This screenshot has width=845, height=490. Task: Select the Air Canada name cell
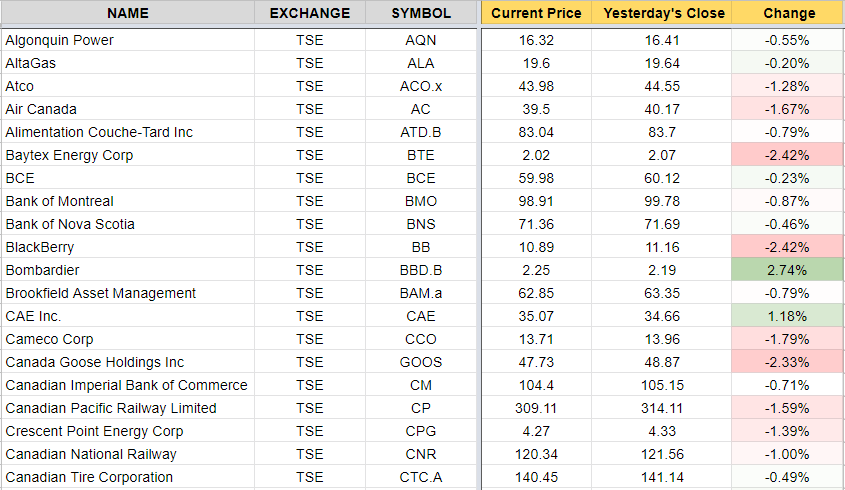(128, 109)
